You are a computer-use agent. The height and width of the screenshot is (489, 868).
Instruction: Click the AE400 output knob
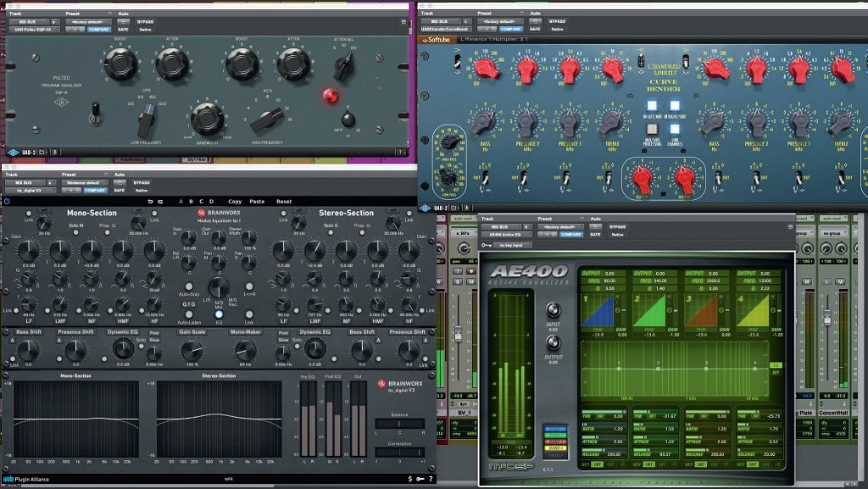[553, 343]
